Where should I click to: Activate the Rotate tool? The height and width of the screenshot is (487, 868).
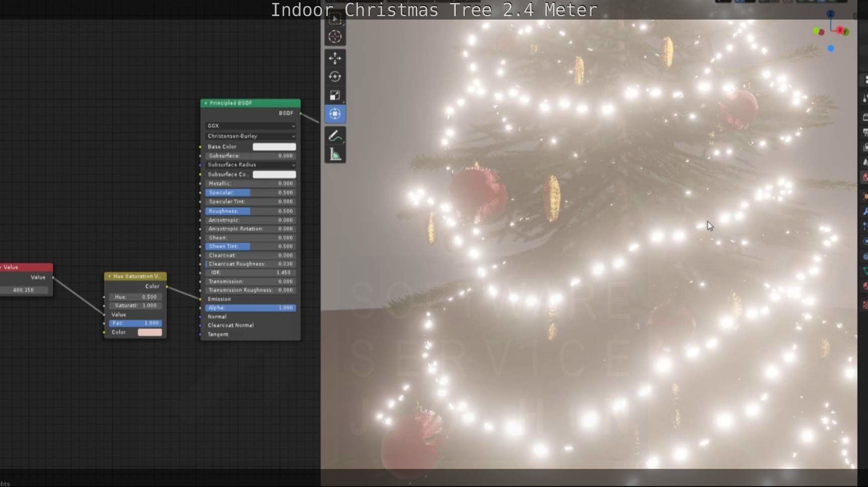click(335, 77)
